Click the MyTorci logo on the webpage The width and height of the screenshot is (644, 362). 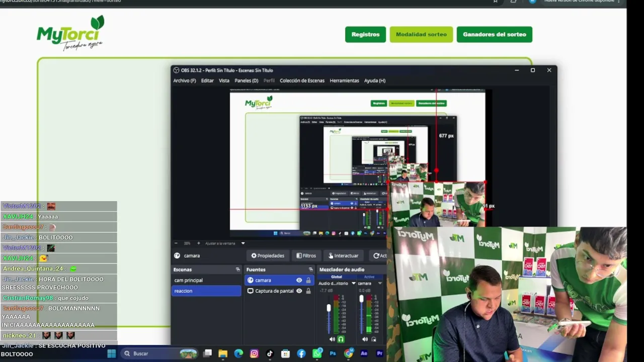pos(70,33)
